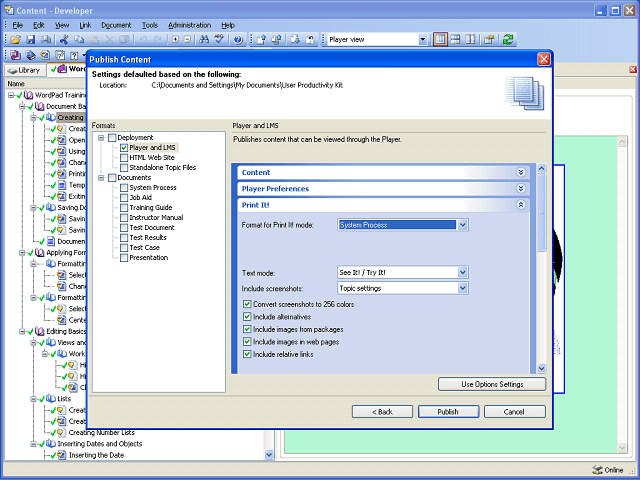The image size is (640, 480).
Task: Click the vertical split layout icon
Action: tap(470, 40)
